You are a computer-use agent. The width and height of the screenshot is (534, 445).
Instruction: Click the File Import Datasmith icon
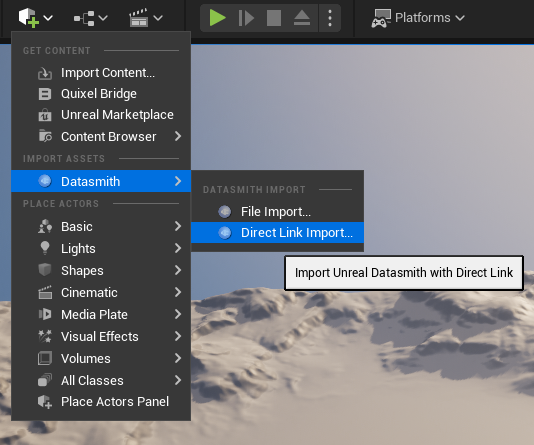225,212
